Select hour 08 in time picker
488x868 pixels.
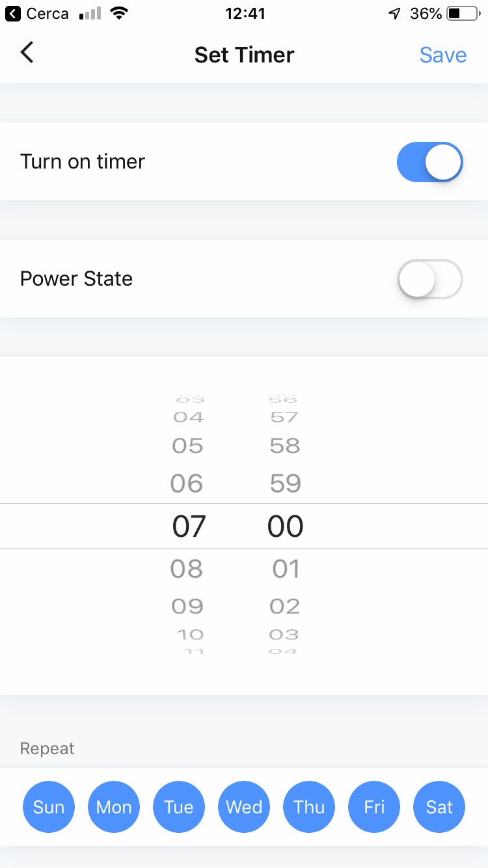coord(187,569)
